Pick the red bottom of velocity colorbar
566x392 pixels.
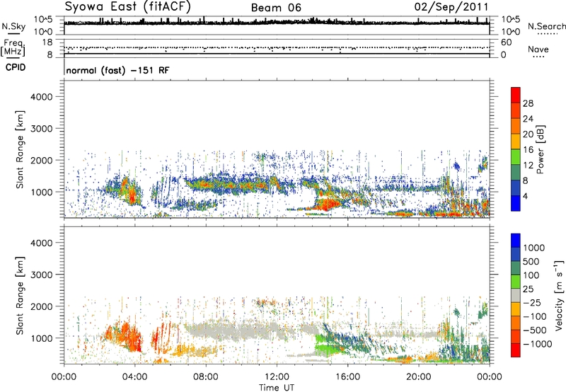tap(516, 350)
